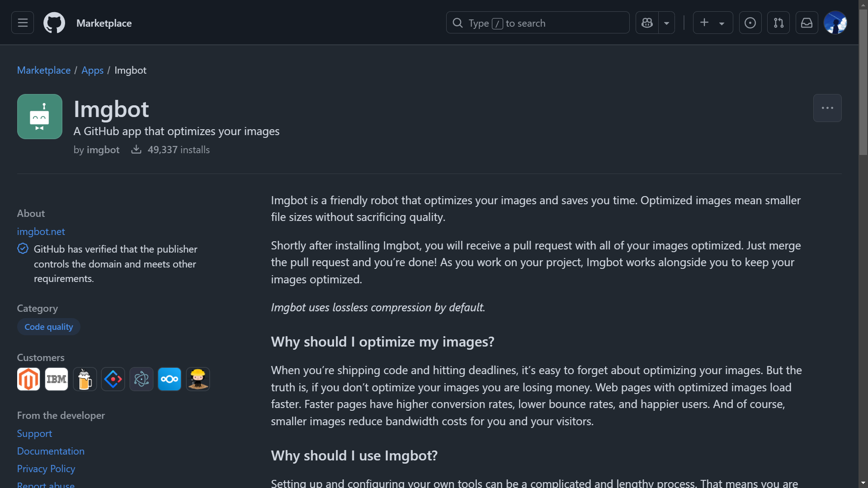
Task: Click the 'From the developer' section label
Action: coord(61,415)
